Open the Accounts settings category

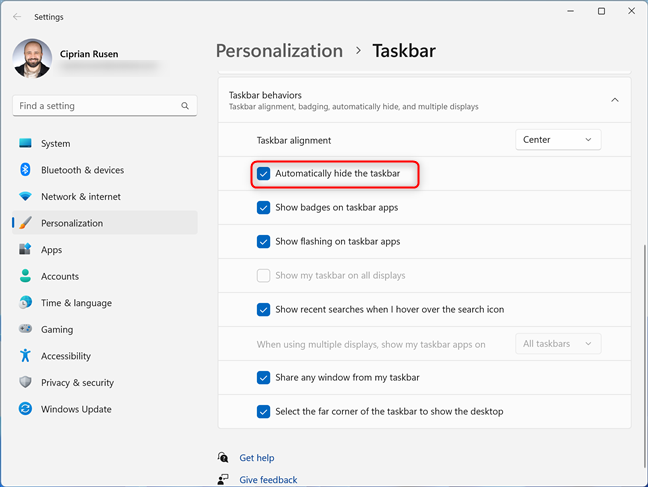point(105,276)
